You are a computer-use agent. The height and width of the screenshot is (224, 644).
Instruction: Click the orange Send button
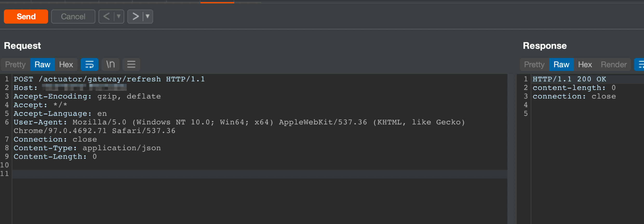[26, 17]
